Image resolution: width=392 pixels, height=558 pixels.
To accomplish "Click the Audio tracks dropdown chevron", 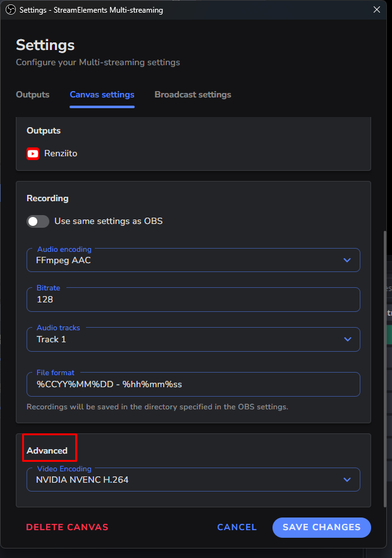I will click(346, 339).
